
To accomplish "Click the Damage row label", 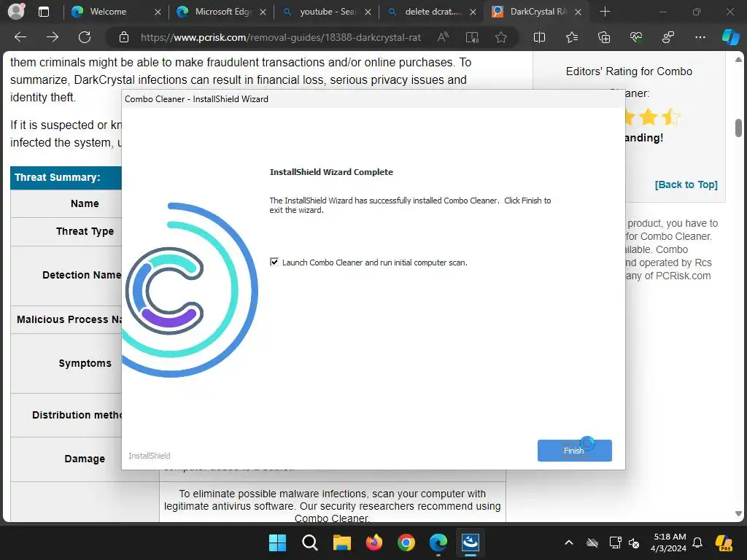I will [85, 459].
